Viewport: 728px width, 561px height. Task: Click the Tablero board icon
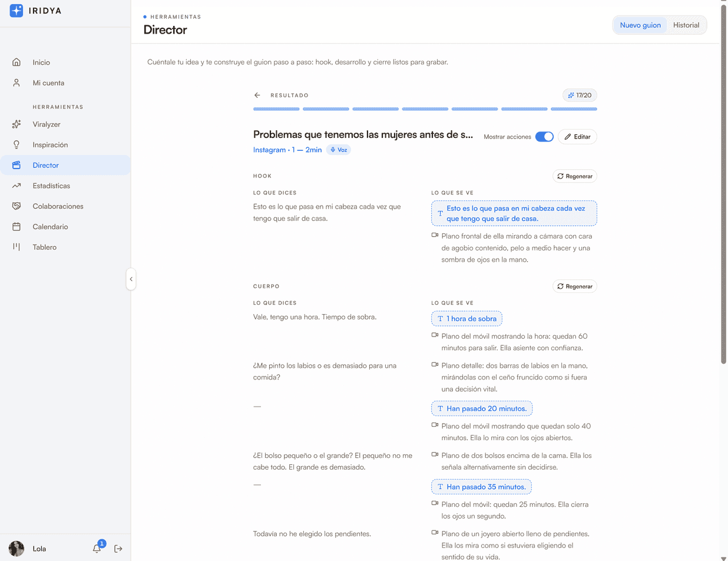coord(16,247)
